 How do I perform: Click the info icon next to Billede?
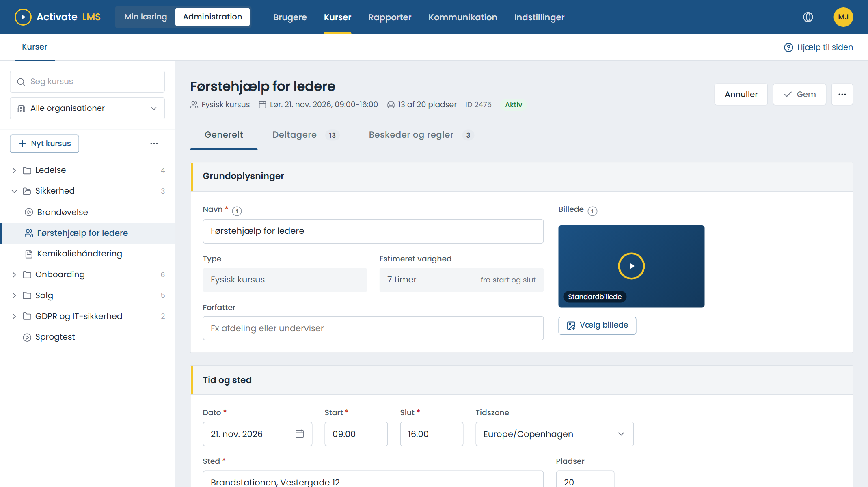click(x=593, y=211)
